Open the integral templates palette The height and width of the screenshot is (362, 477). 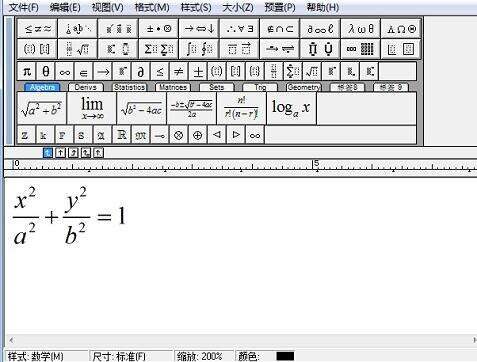(x=199, y=49)
